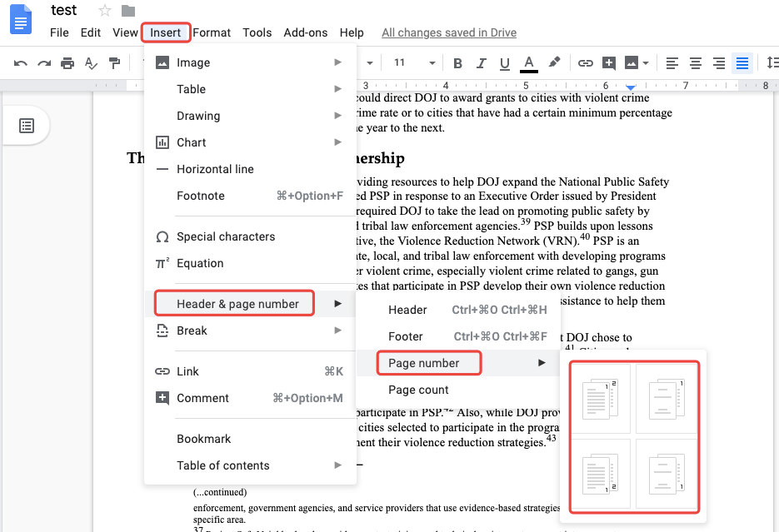Star this document next to the title
779x532 pixels.
(x=105, y=11)
